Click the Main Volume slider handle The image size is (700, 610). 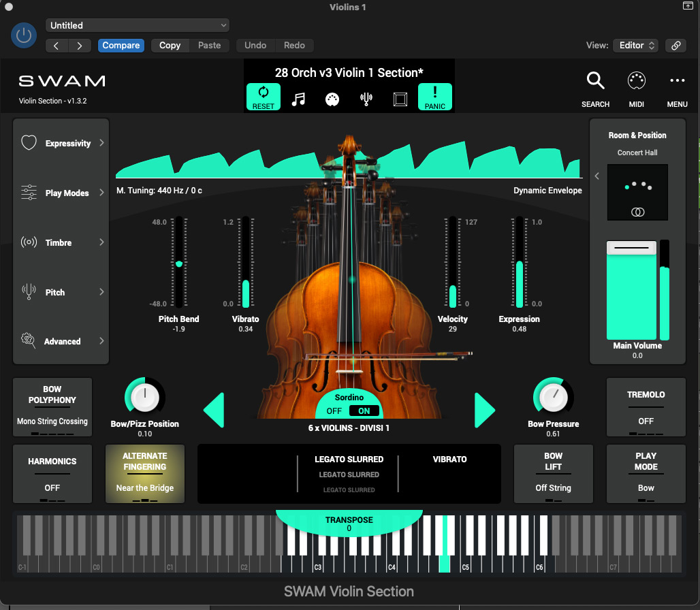pyautogui.click(x=631, y=248)
